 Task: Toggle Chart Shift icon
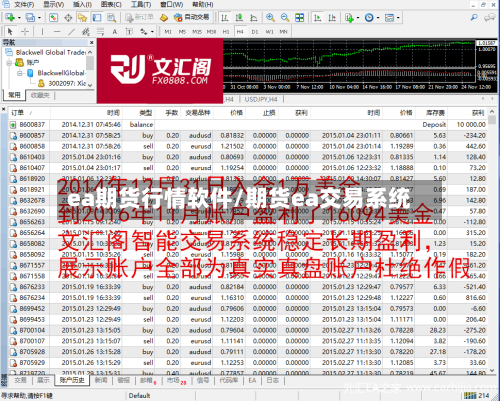332,17
